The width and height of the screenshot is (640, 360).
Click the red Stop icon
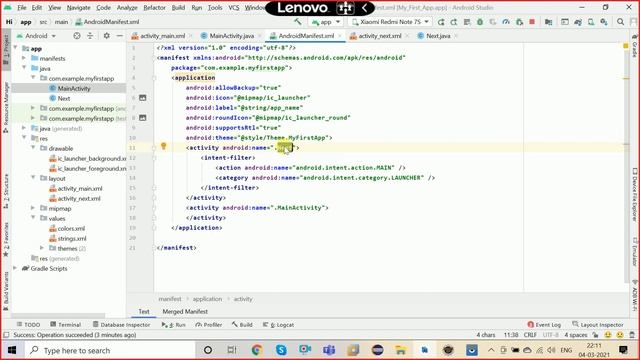532,22
